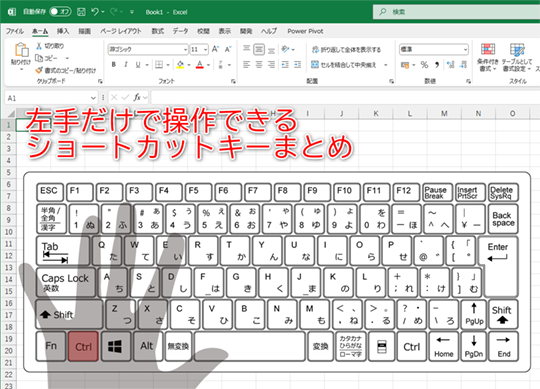Viewport: 540px width, 389px height.
Task: Click the Paste (貼り付け) clipboard icon
Action: coord(21,50)
